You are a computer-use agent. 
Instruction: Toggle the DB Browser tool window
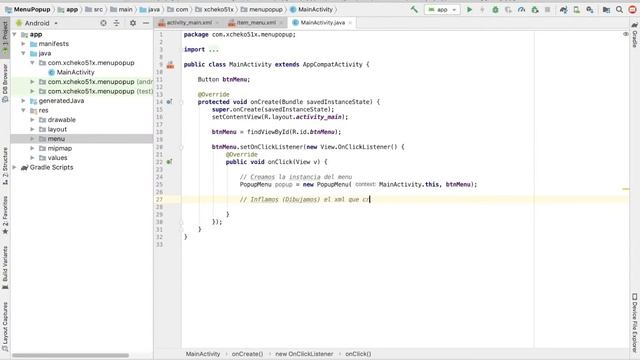(x=5, y=83)
